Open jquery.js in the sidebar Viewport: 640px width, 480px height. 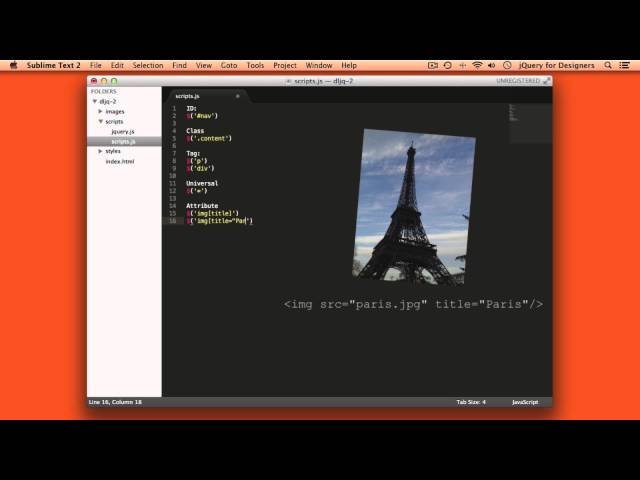coord(122,131)
